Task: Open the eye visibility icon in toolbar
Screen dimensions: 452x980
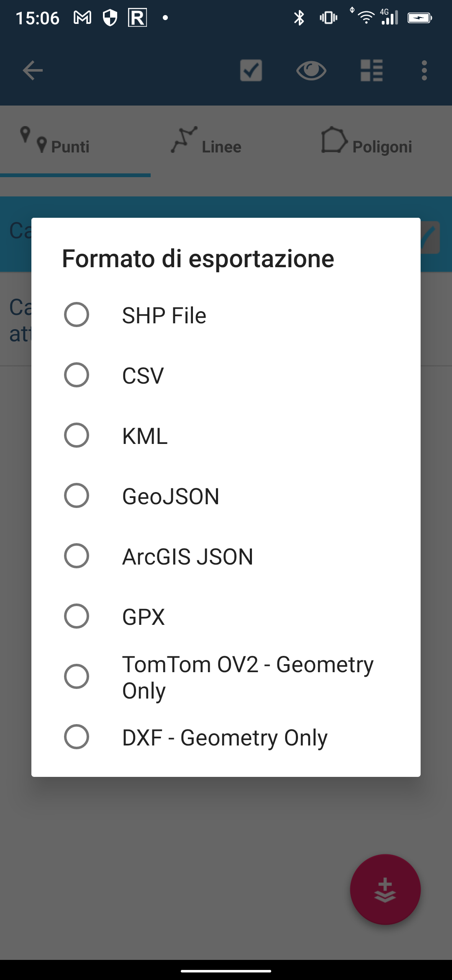Action: point(311,70)
